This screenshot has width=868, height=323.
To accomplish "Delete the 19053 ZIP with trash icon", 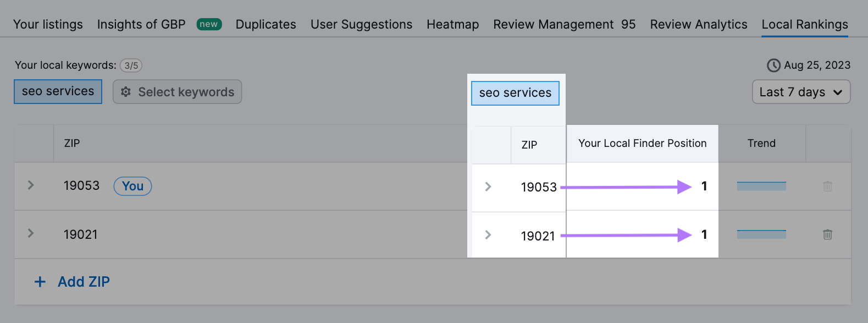I will pos(827,186).
